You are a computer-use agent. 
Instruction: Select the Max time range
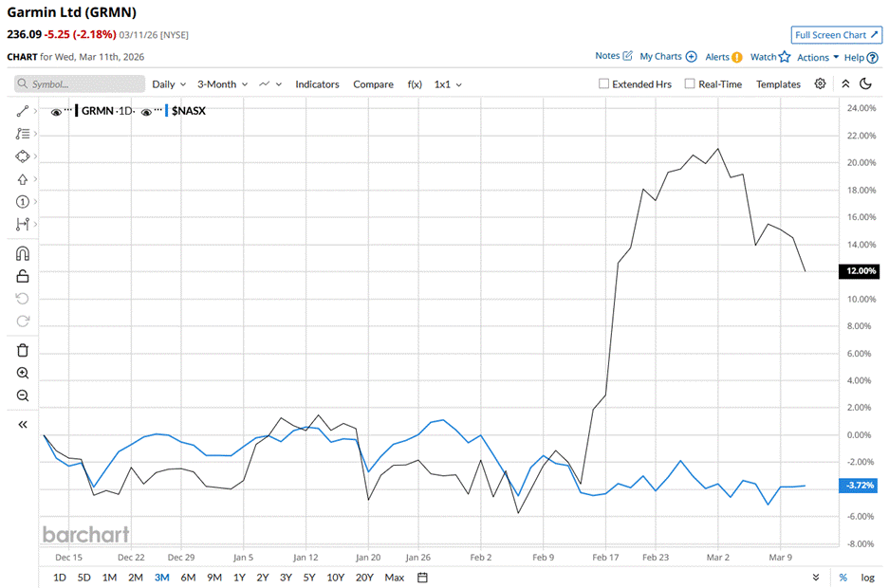(394, 578)
